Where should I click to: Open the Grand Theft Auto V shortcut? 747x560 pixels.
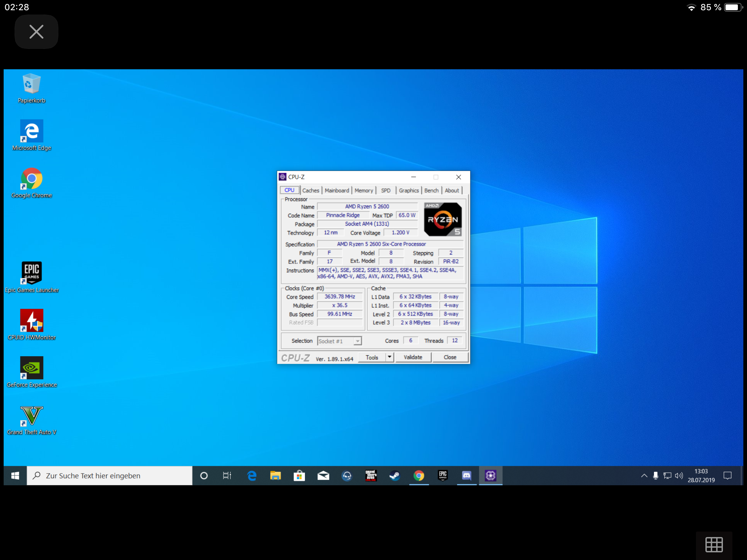pos(32,416)
